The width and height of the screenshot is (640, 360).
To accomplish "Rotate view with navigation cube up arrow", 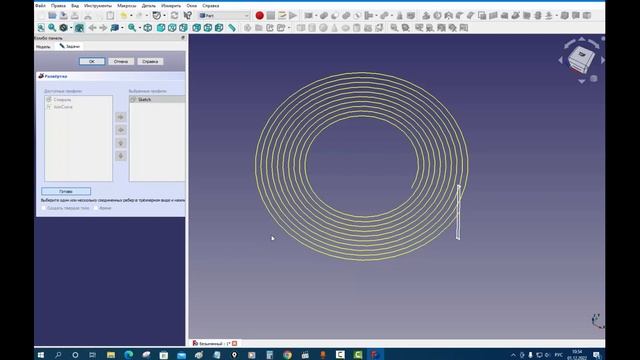I will click(x=582, y=39).
